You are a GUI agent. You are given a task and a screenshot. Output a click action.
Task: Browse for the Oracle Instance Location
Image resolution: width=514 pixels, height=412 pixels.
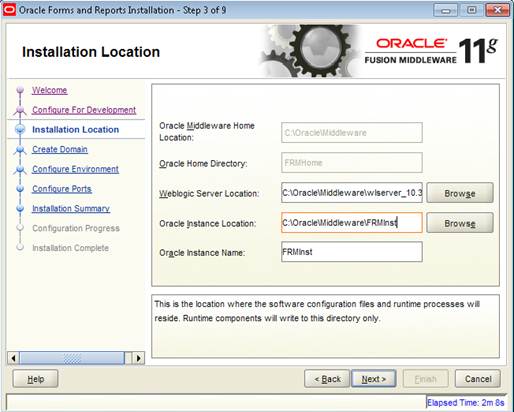tap(460, 223)
